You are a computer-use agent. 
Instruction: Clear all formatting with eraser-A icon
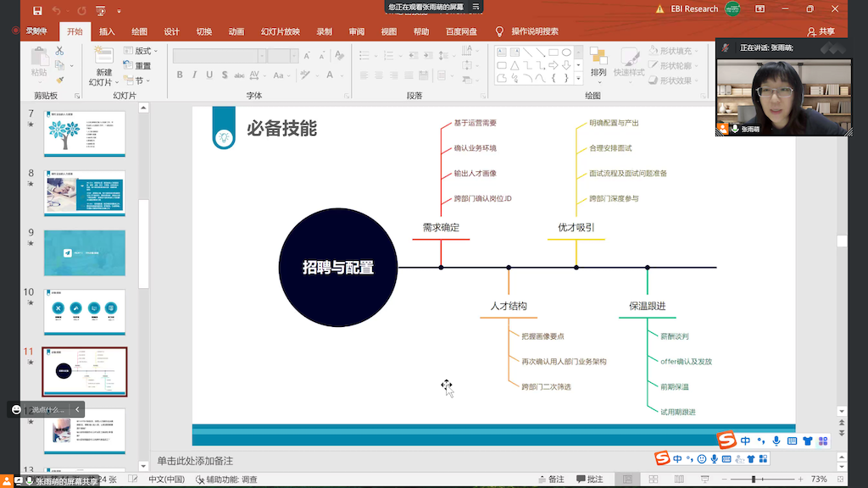339,55
